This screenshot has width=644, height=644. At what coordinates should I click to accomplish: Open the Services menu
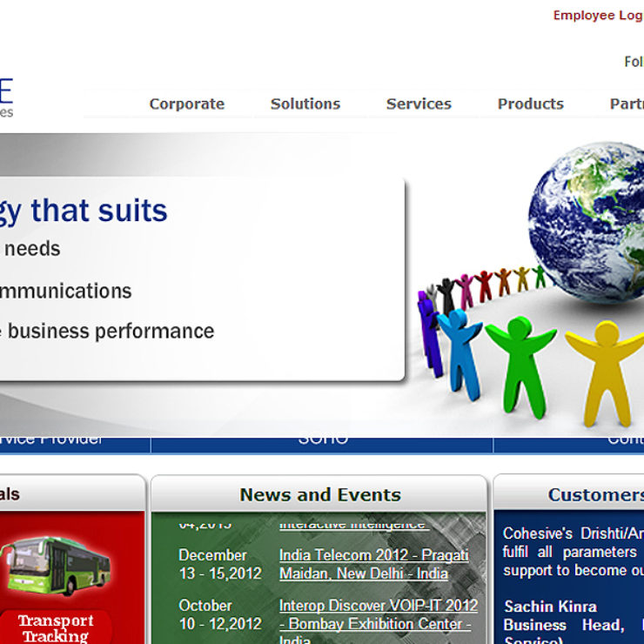click(419, 104)
